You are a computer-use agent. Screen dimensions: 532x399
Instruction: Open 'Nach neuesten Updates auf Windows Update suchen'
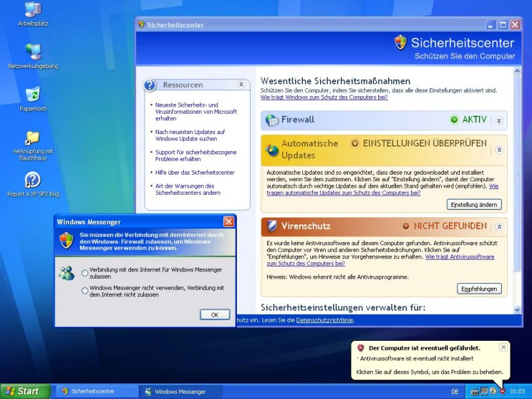tap(190, 135)
